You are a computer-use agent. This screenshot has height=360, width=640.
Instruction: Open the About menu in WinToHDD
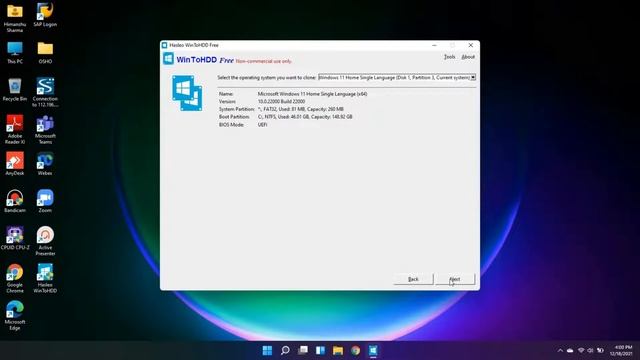(468, 57)
